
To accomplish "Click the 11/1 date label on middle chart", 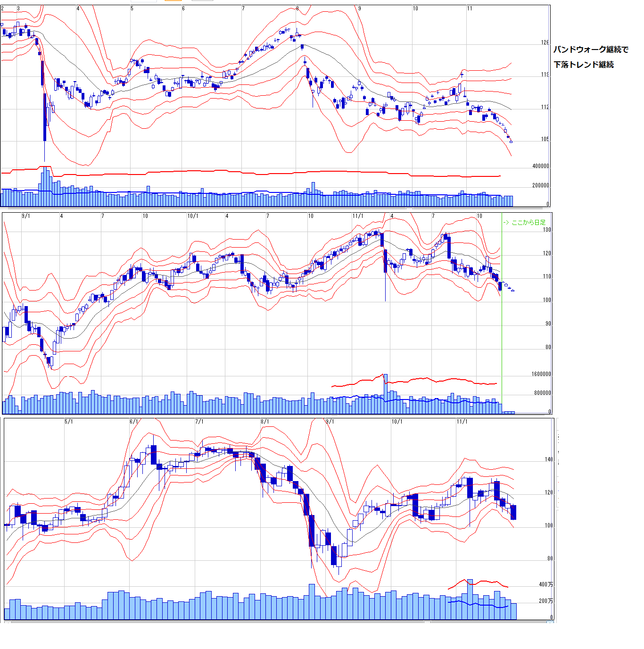I will [358, 216].
